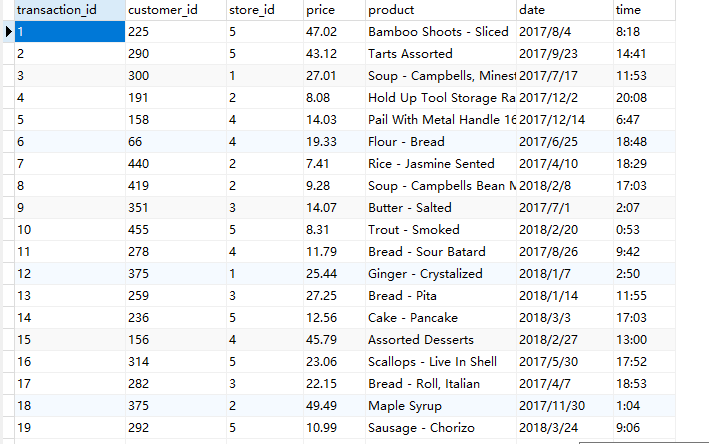The image size is (709, 444).
Task: Click the time cell 20:08
Action: pyautogui.click(x=644, y=98)
